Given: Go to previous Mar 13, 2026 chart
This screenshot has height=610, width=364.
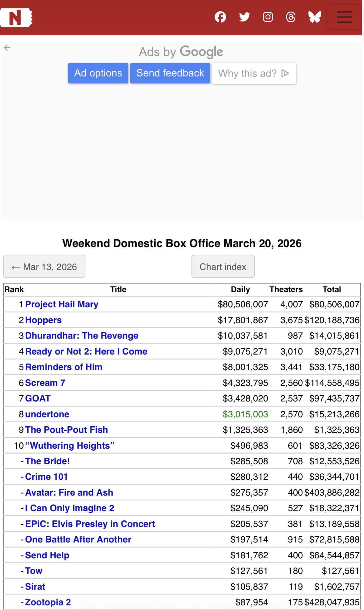Looking at the screenshot, I should pyautogui.click(x=44, y=267).
